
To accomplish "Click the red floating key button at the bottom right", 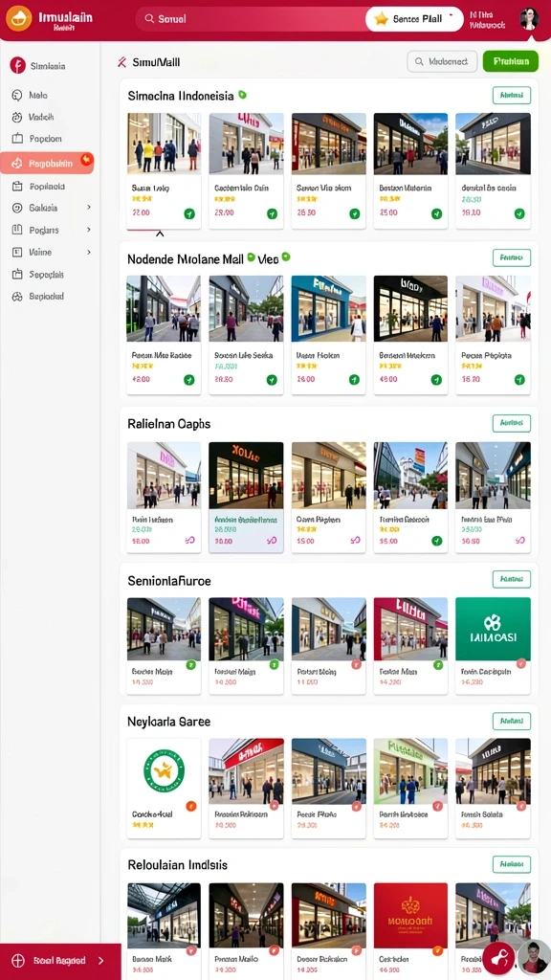I will pyautogui.click(x=498, y=958).
